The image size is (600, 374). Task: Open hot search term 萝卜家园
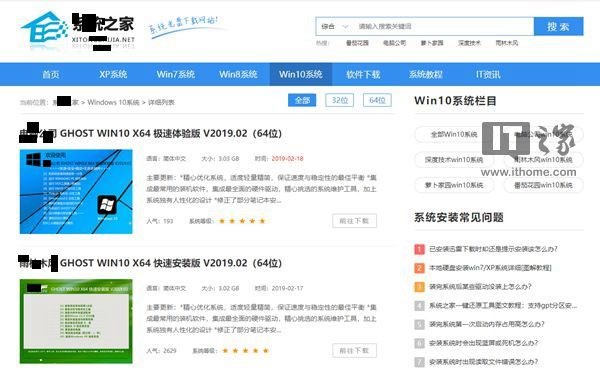(x=432, y=43)
